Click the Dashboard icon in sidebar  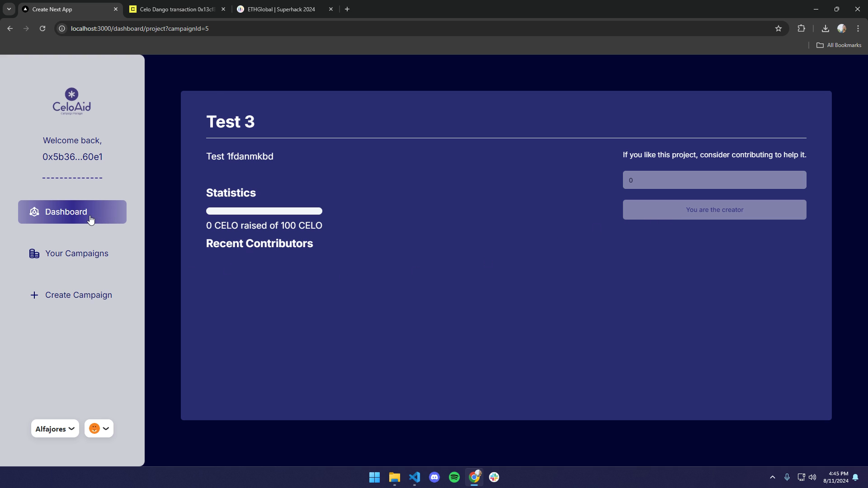34,212
